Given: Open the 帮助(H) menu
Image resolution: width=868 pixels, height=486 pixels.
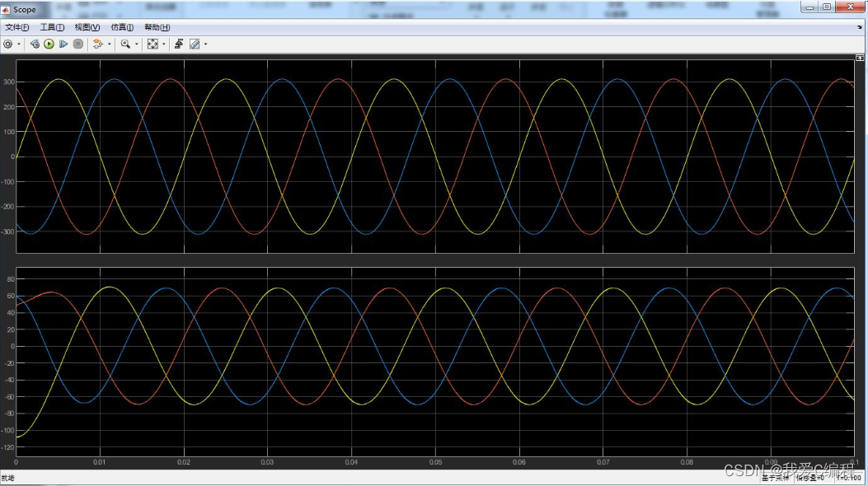Looking at the screenshot, I should pos(157,27).
